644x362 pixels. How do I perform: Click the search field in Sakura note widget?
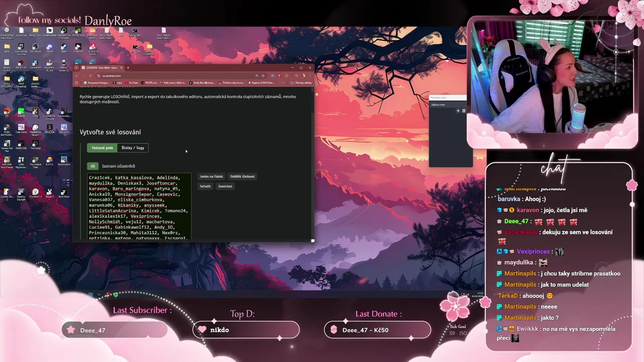pyautogui.click(x=447, y=98)
